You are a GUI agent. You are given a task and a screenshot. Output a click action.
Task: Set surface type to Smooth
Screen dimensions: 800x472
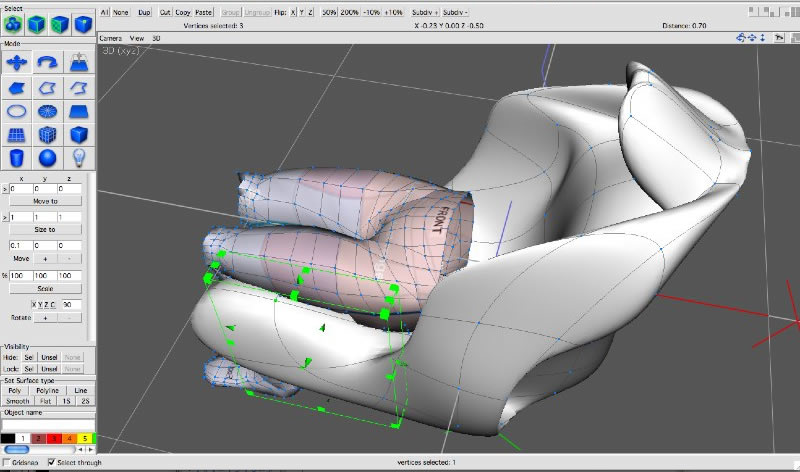pos(17,402)
